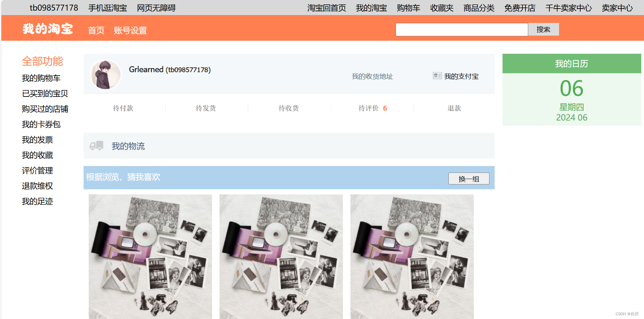View 待发货 orders
The image size is (644, 319).
pyautogui.click(x=206, y=108)
